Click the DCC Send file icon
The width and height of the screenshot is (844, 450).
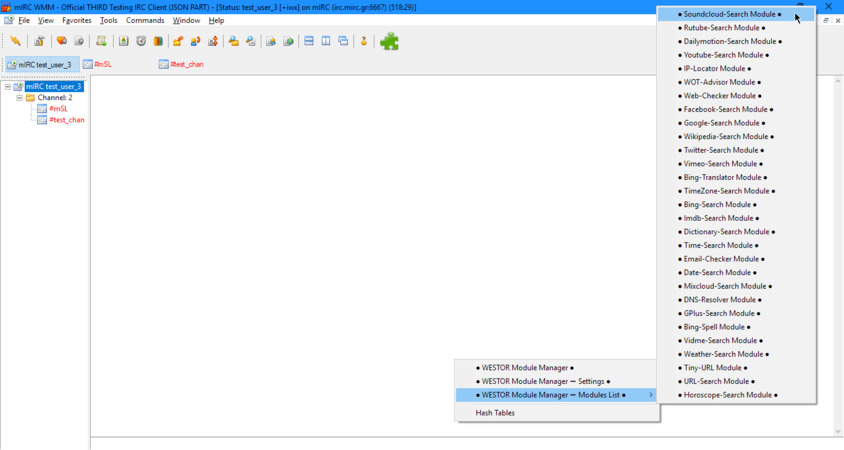(178, 41)
